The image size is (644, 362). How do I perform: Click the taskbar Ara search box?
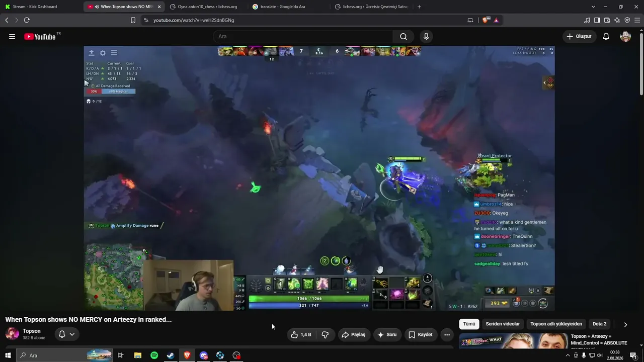pyautogui.click(x=64, y=355)
